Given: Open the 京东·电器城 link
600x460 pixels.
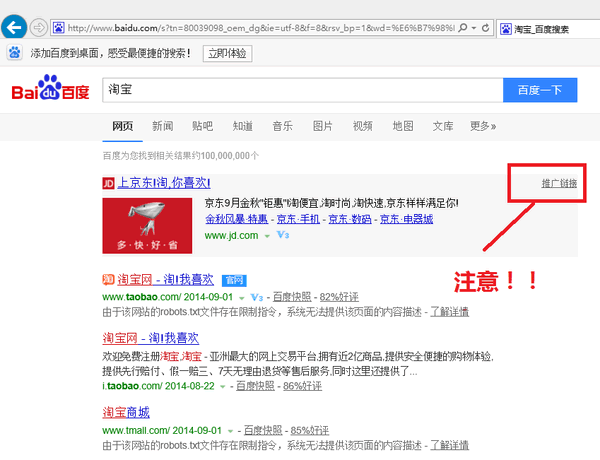Looking at the screenshot, I should [x=406, y=219].
